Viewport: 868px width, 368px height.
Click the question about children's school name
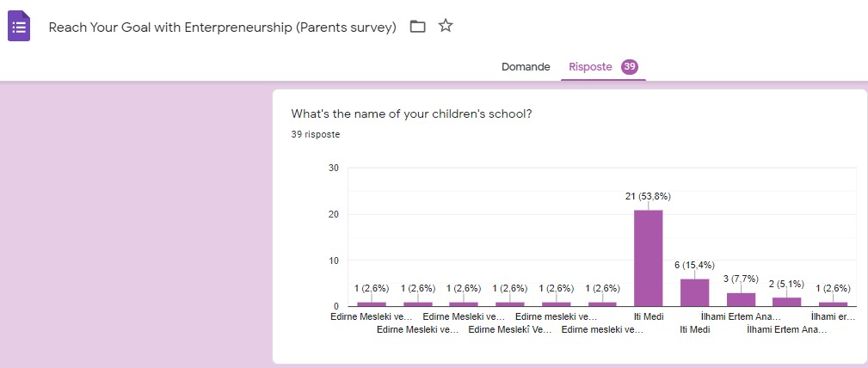click(x=411, y=114)
